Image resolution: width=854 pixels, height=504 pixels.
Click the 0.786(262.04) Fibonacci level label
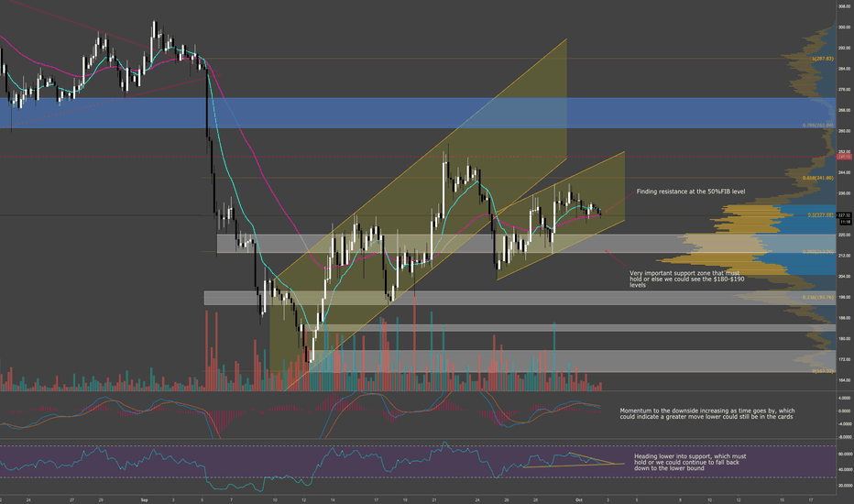tap(818, 126)
